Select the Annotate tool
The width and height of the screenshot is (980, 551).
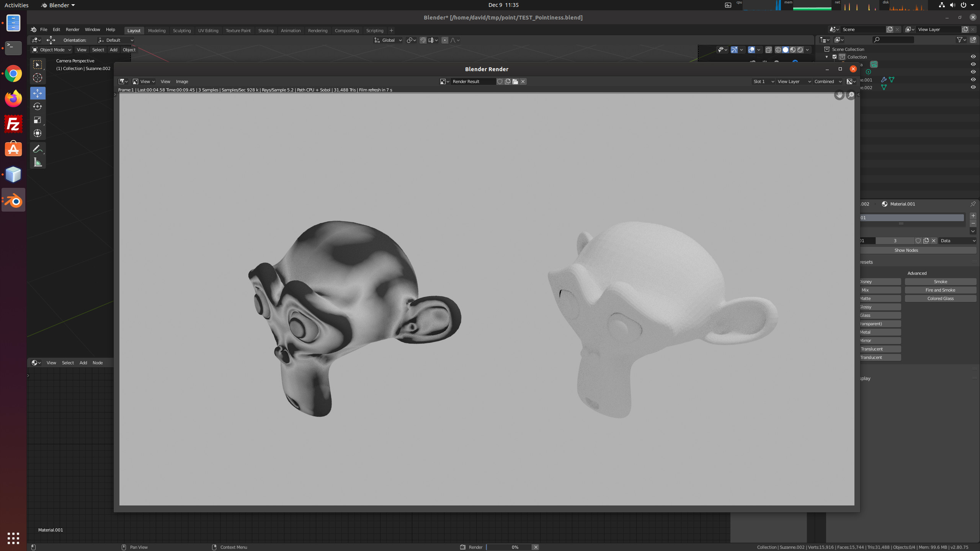click(x=38, y=149)
